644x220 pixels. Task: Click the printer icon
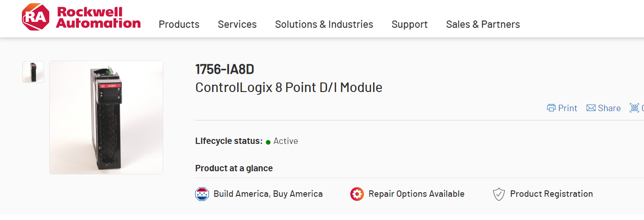coord(551,108)
